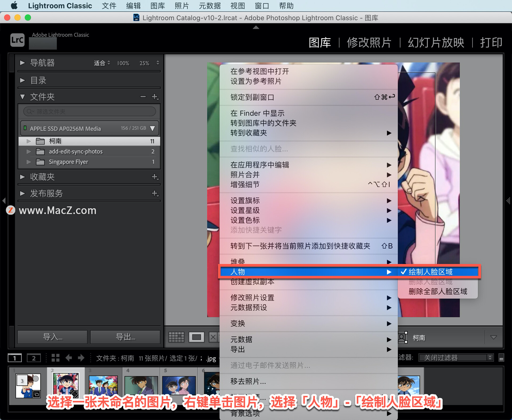Viewport: 512px width, 420px height.
Task: Open the Apple menu
Action: pos(14,6)
